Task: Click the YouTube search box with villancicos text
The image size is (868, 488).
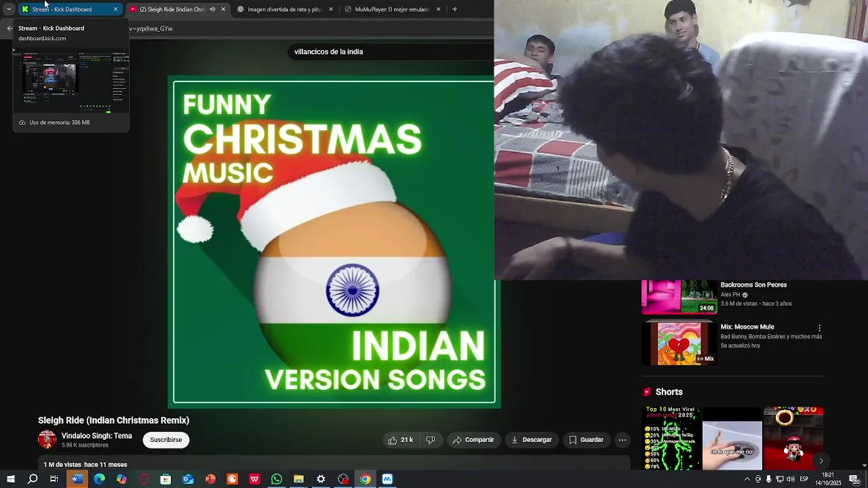Action: point(390,52)
